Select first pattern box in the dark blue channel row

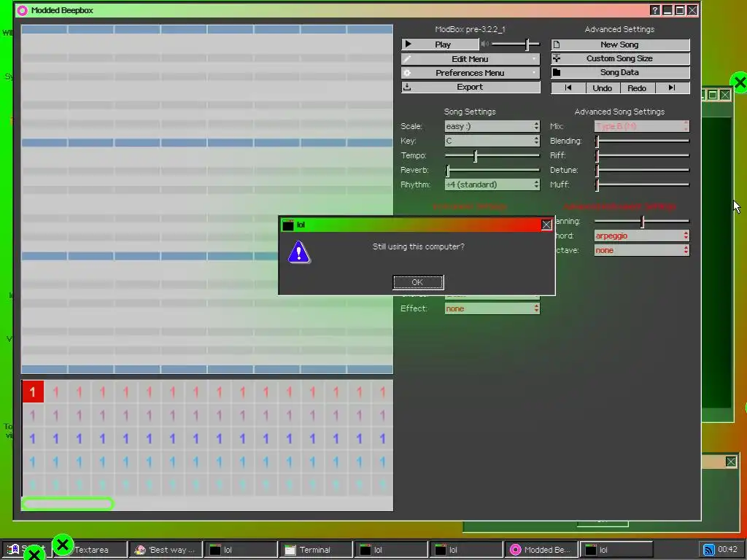pos(33,438)
